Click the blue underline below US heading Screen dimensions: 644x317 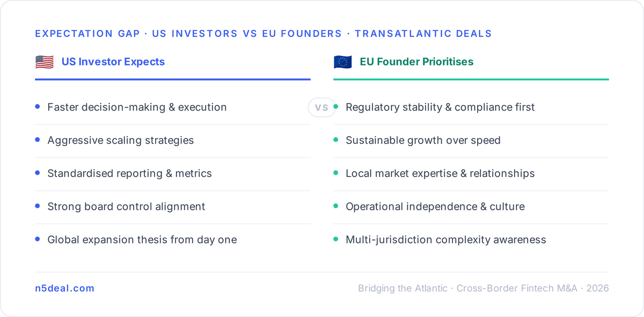pyautogui.click(x=173, y=79)
